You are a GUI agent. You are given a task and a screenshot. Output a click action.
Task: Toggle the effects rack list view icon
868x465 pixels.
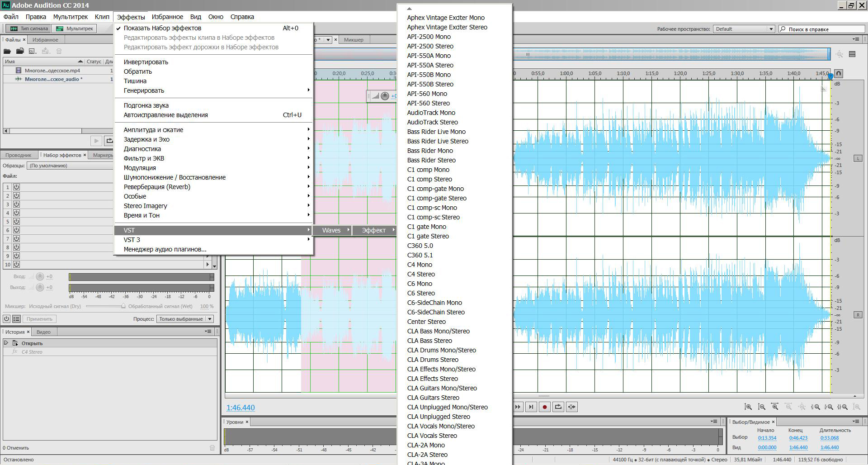[x=16, y=319]
